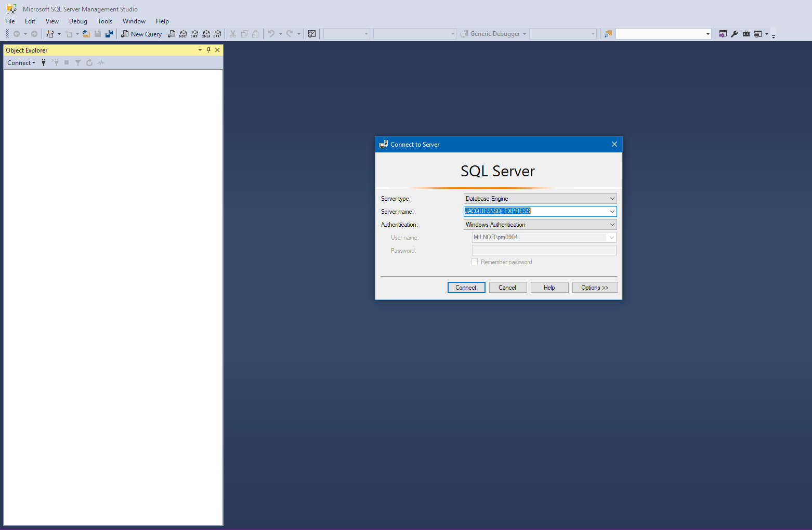812x530 pixels.
Task: Click the navigate backward arrow icon
Action: coord(17,34)
